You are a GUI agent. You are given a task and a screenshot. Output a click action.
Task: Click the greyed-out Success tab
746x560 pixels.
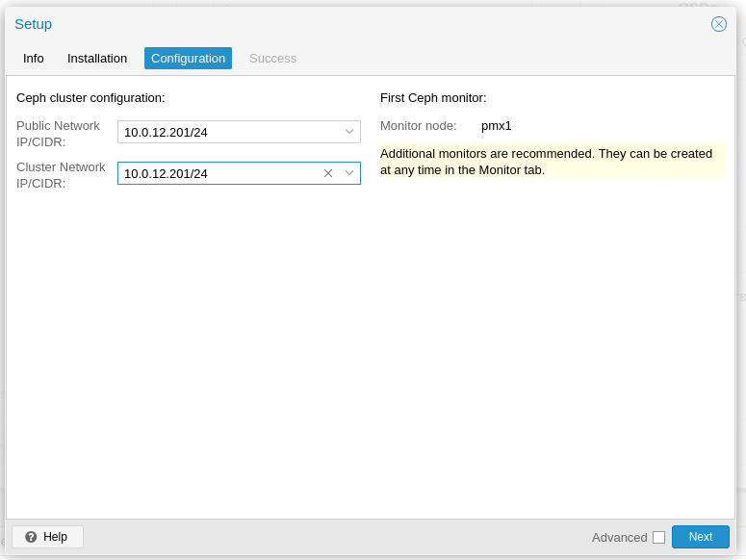coord(272,58)
